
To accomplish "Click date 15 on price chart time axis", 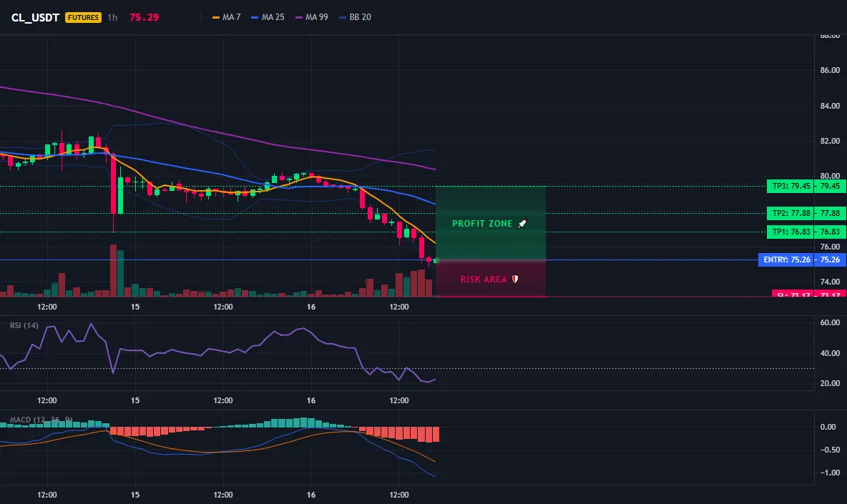I will (135, 307).
